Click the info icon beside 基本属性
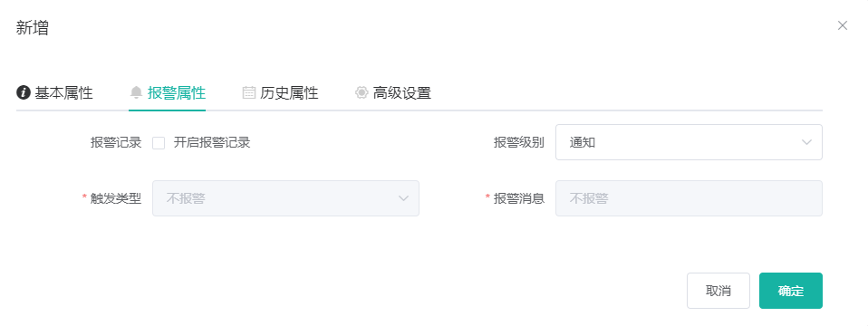868x326 pixels. [x=24, y=92]
